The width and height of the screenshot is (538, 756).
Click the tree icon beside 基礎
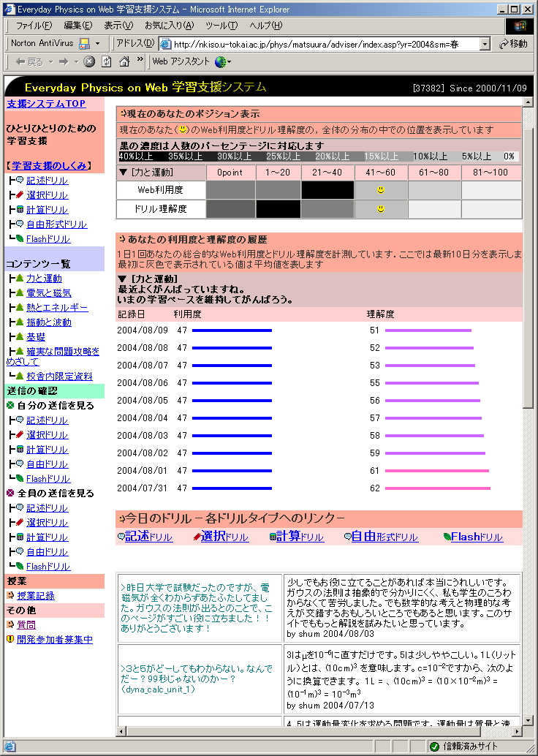coord(20,336)
